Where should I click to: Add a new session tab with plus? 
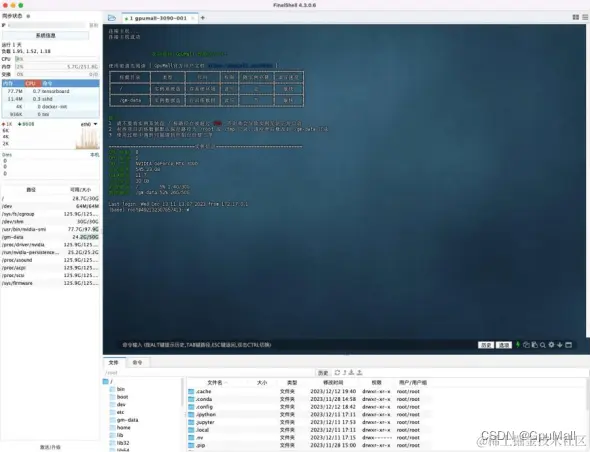coord(202,18)
